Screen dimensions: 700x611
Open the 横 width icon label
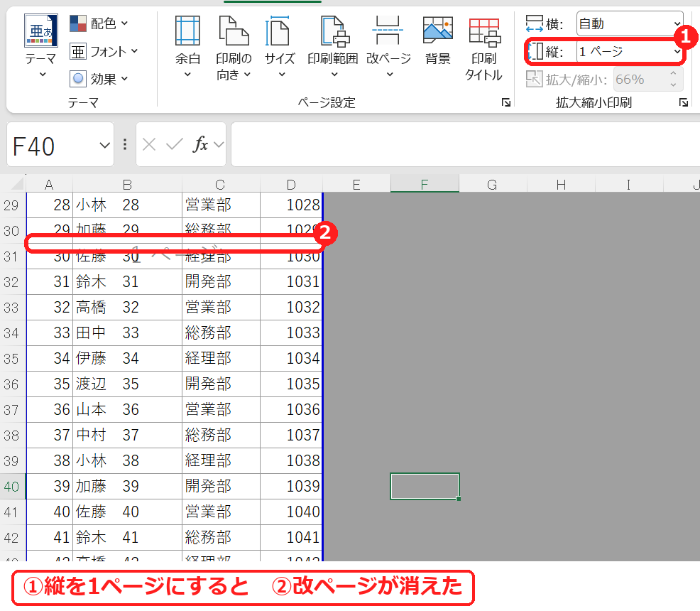pos(544,23)
